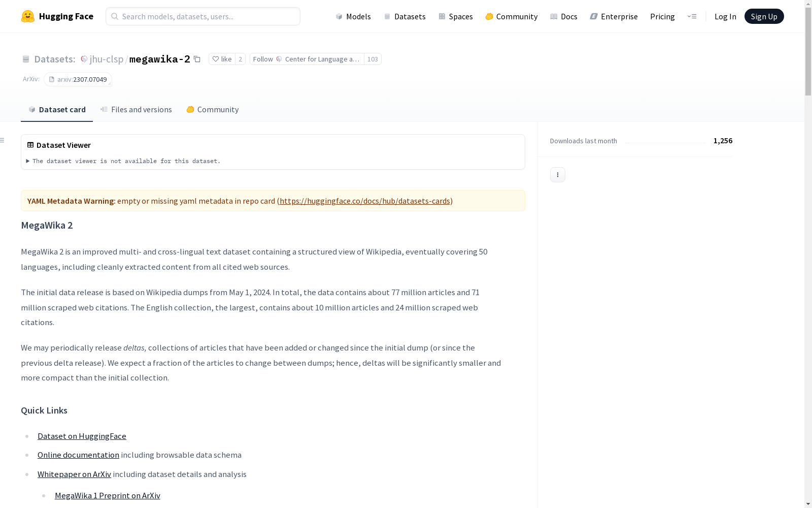The height and width of the screenshot is (508, 812).
Task: Click the follower count 103
Action: [x=373, y=59]
